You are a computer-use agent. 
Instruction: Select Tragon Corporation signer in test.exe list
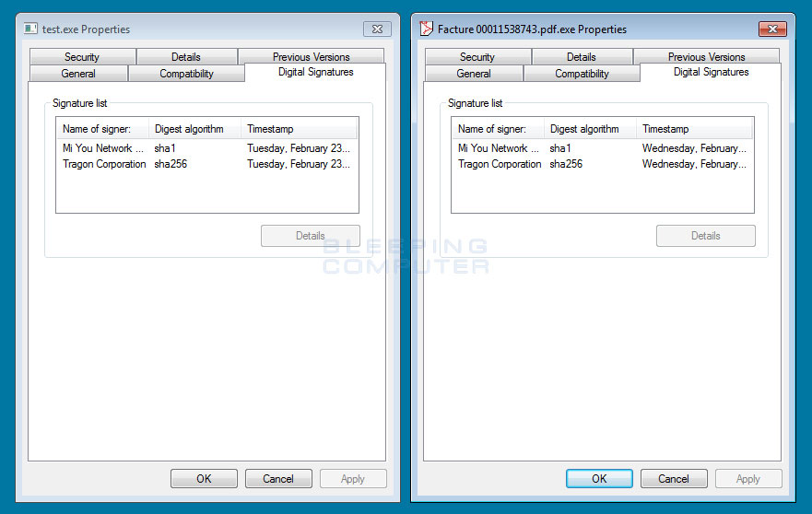pos(104,164)
